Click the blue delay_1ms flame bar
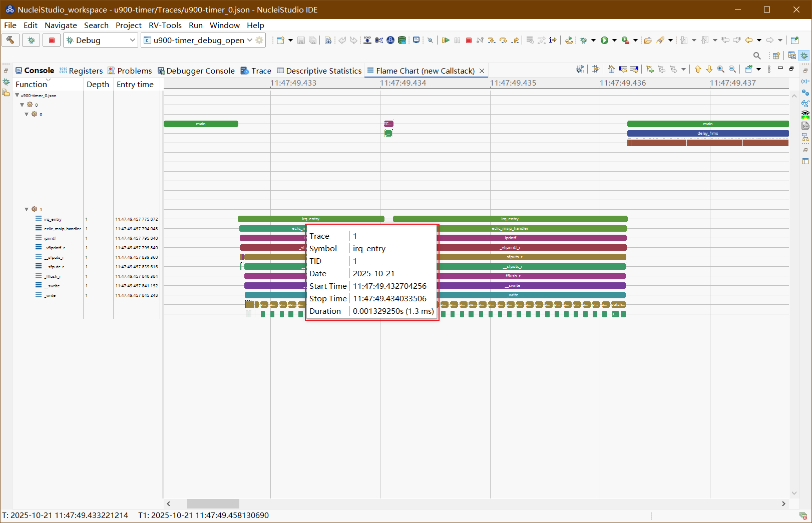 pyautogui.click(x=707, y=133)
